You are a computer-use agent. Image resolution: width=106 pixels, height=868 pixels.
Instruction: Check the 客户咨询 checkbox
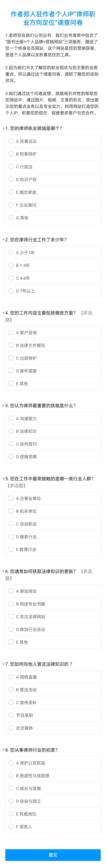point(11,333)
